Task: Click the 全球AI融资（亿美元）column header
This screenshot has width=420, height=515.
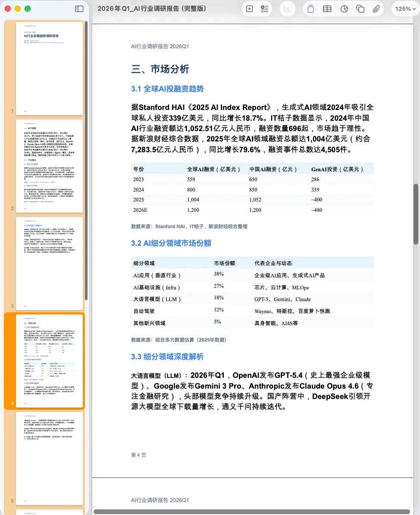Action: 214,169
